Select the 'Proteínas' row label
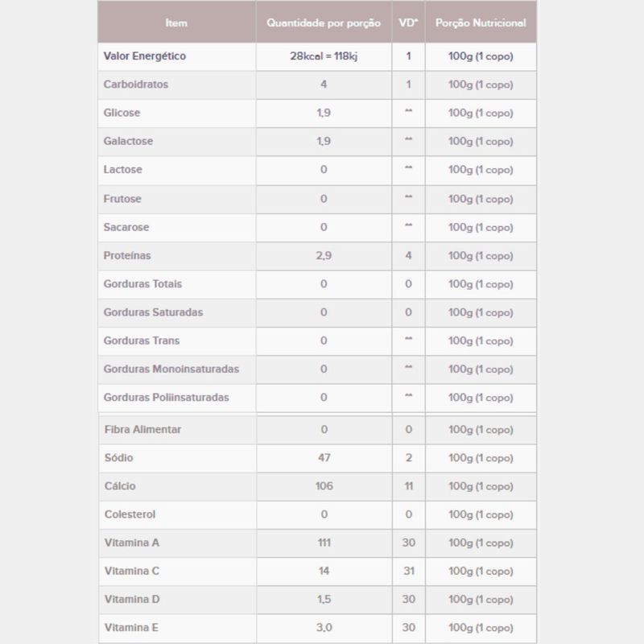This screenshot has height=644, width=644. pyautogui.click(x=127, y=255)
